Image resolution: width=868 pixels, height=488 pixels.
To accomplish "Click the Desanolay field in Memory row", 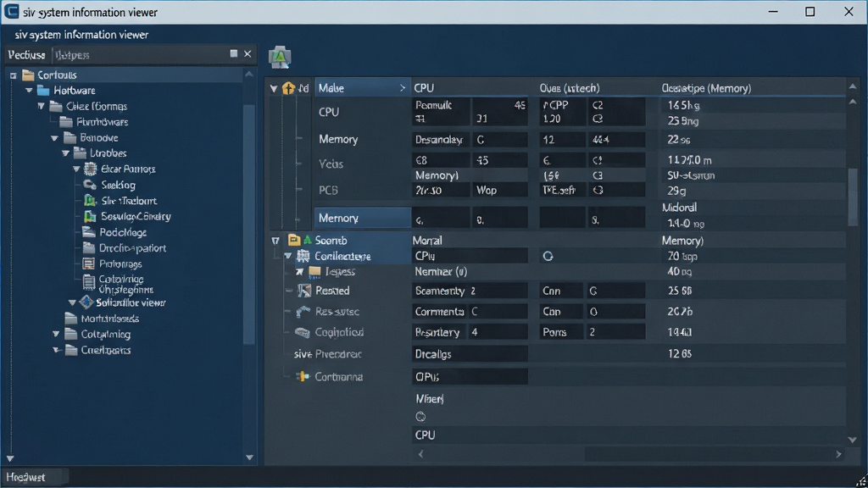I will 441,140.
